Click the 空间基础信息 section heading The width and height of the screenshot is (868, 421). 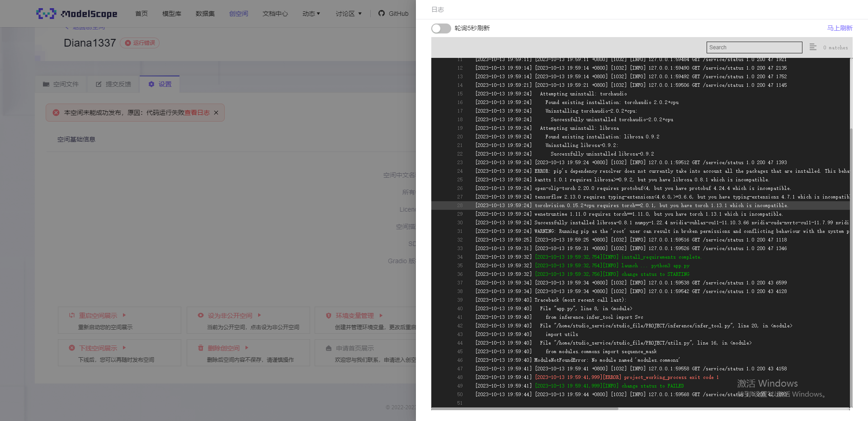pyautogui.click(x=76, y=139)
